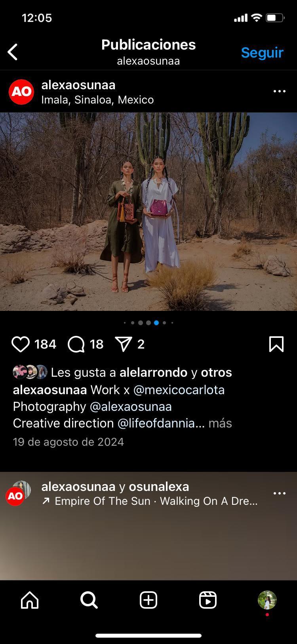Open comments via speech bubble icon

(76, 344)
